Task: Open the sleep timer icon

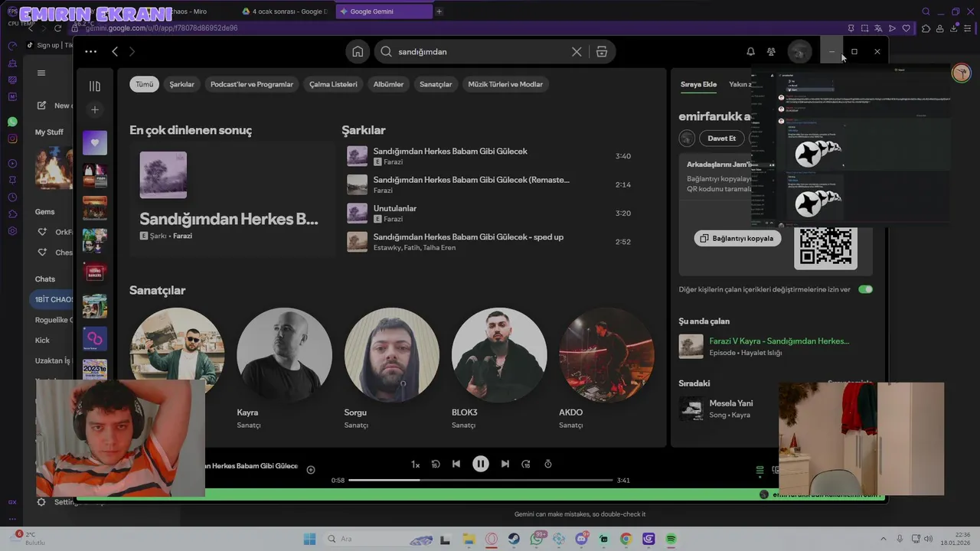Action: pyautogui.click(x=548, y=464)
